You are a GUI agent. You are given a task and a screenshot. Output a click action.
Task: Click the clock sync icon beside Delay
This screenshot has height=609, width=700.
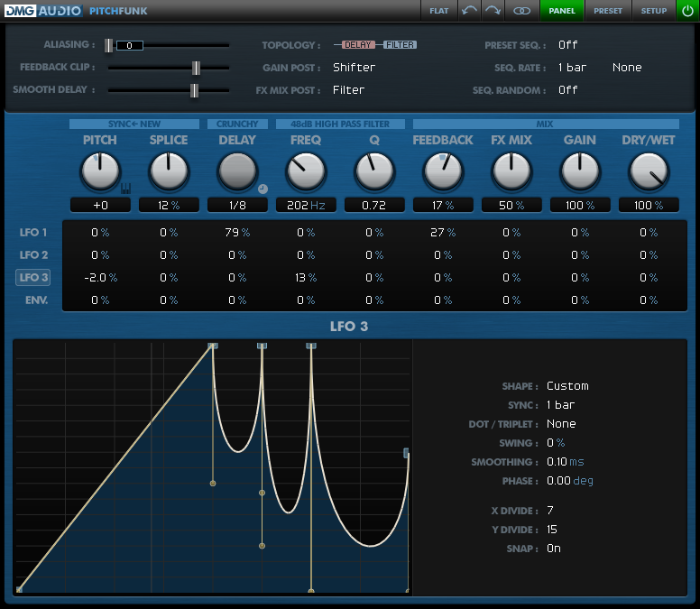click(262, 189)
